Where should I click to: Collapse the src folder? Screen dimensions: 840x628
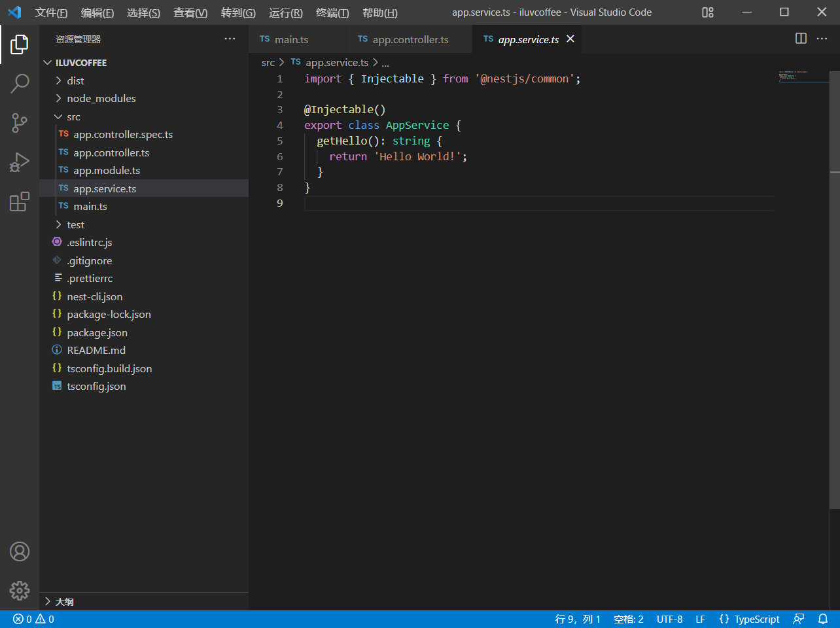pos(73,116)
